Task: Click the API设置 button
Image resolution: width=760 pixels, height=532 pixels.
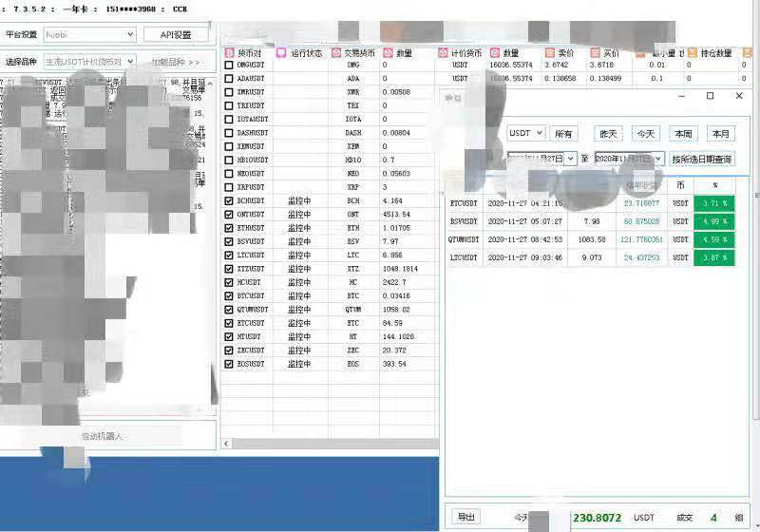Action: click(x=176, y=34)
